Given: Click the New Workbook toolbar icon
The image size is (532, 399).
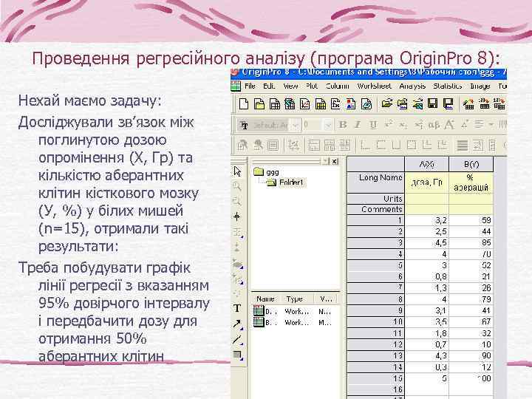Looking at the screenshot, I should [x=274, y=104].
